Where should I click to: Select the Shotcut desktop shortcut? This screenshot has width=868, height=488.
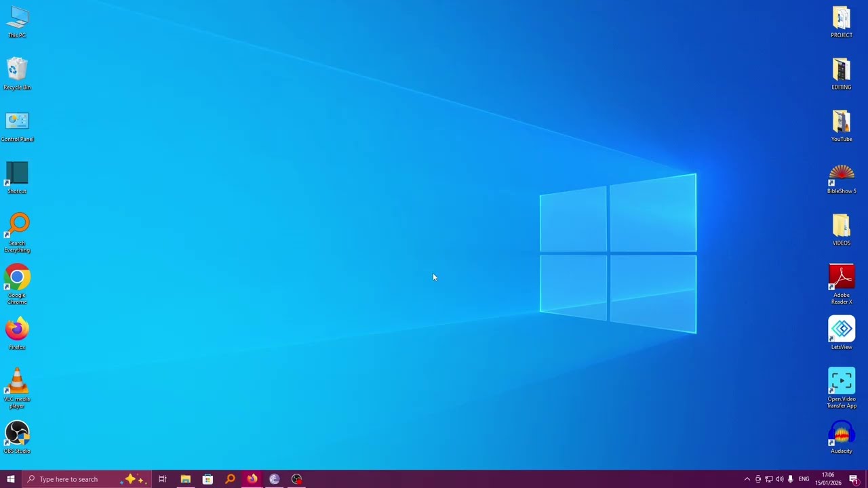(17, 178)
